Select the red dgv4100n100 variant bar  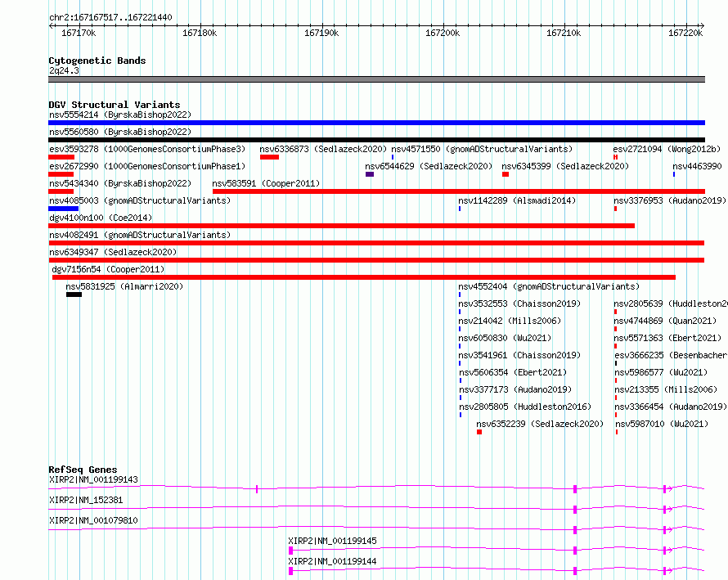tap(341, 226)
